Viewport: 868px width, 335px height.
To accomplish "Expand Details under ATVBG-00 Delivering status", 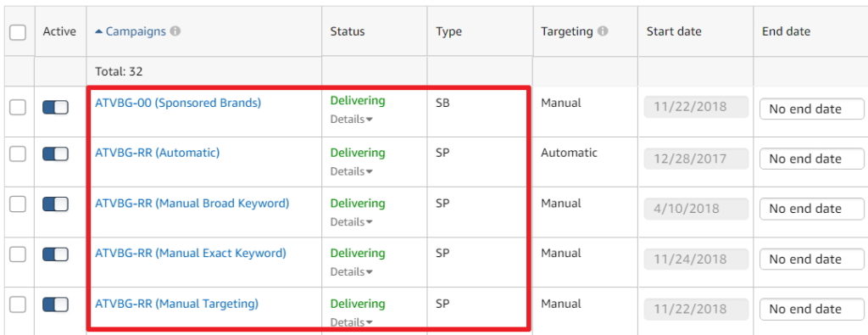I will point(352,119).
